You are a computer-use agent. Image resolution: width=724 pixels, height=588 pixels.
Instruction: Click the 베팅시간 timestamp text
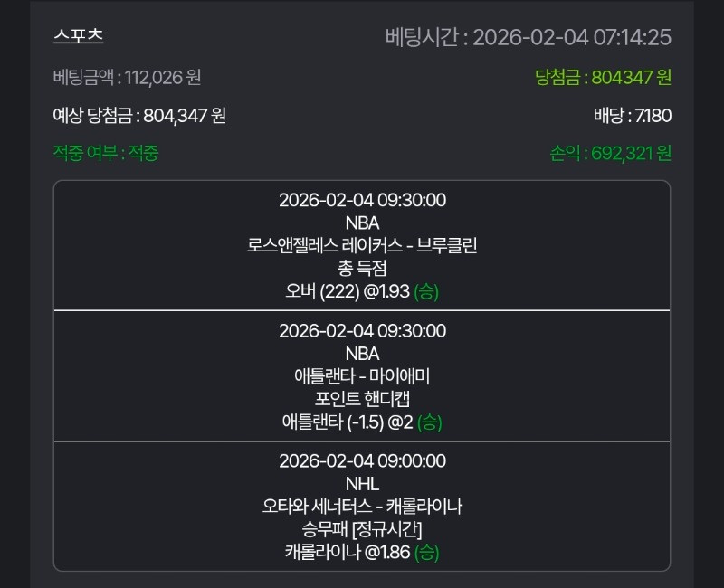coord(528,37)
